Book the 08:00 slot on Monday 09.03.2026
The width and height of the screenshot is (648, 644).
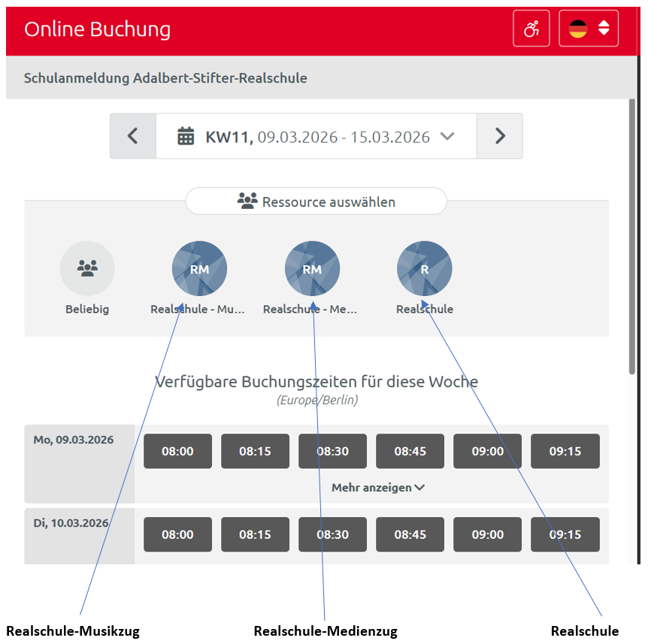177,452
